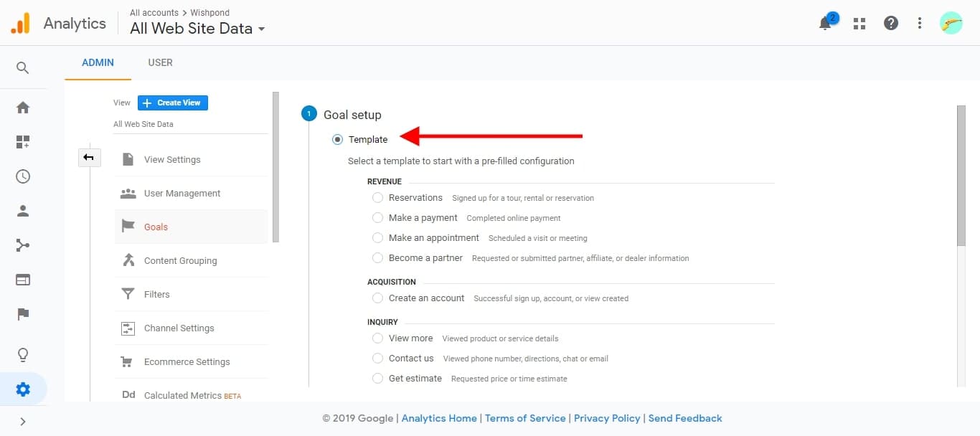
Task: Open View Settings in admin menu
Action: (x=172, y=160)
